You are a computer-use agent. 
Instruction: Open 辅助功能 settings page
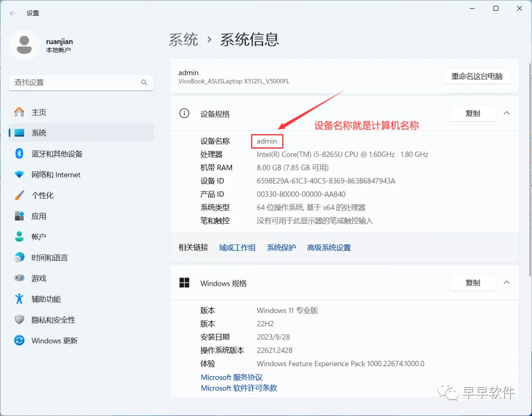[81, 299]
